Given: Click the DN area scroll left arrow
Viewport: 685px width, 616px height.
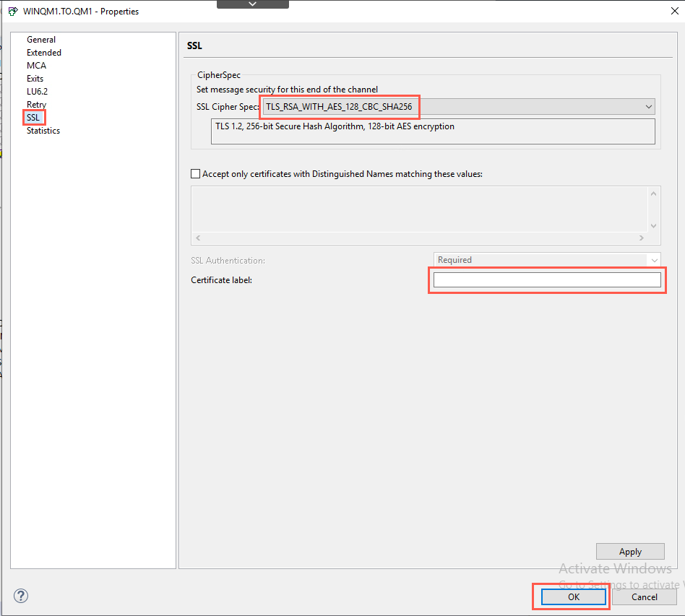Looking at the screenshot, I should click(x=198, y=238).
